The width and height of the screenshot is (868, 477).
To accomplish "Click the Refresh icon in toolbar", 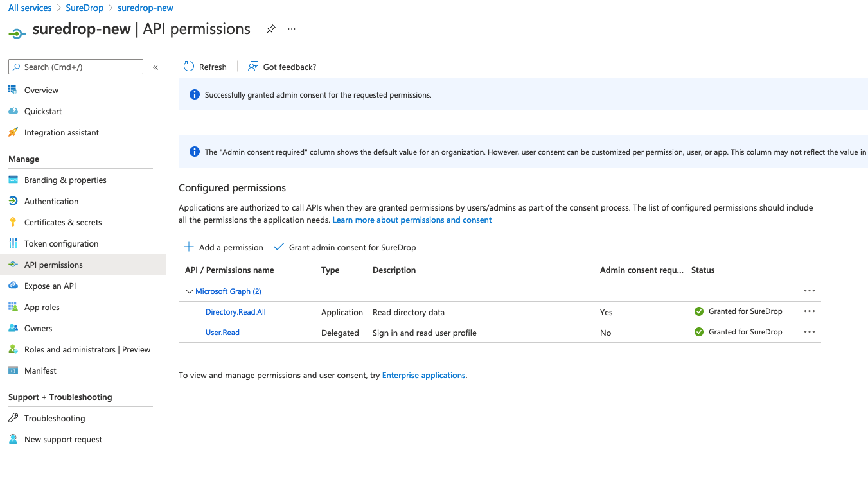I will [x=189, y=67].
